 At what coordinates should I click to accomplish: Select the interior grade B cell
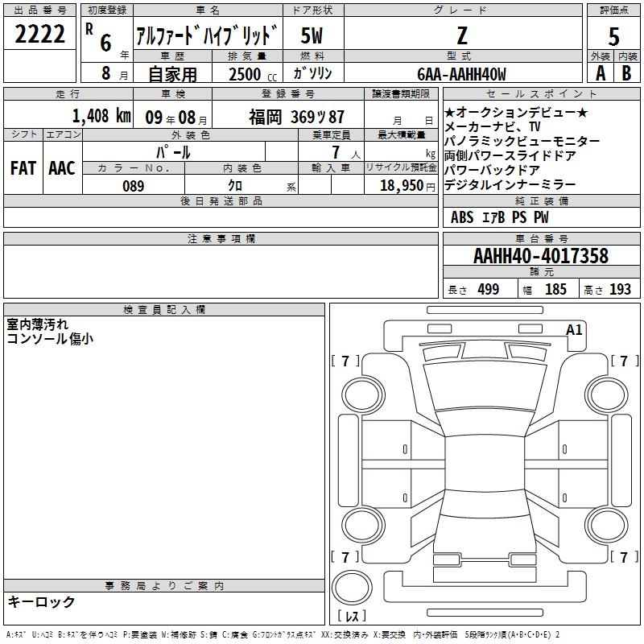point(627,72)
